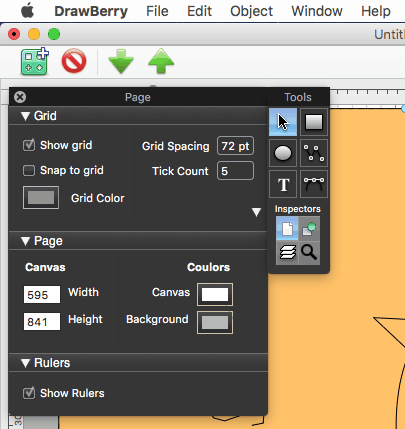Open the Background colour swatch
The image size is (405, 429).
pyautogui.click(x=215, y=322)
